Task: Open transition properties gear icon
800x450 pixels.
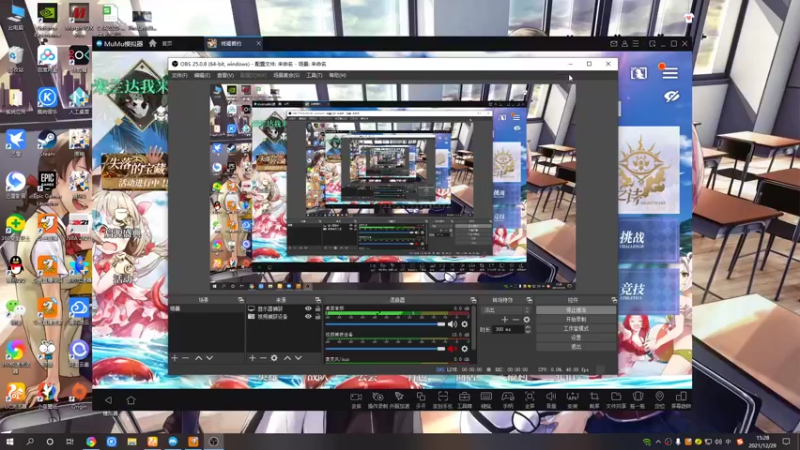Action: pyautogui.click(x=527, y=320)
